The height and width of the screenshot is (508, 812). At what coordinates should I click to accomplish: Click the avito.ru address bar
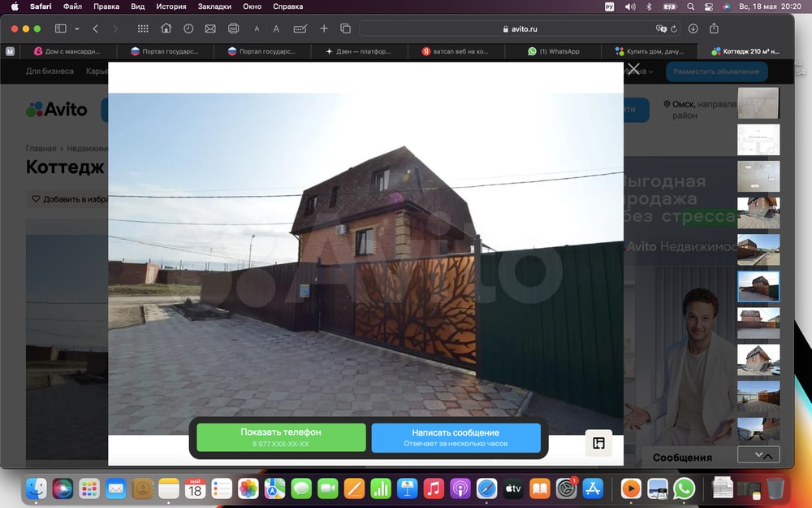[520, 28]
